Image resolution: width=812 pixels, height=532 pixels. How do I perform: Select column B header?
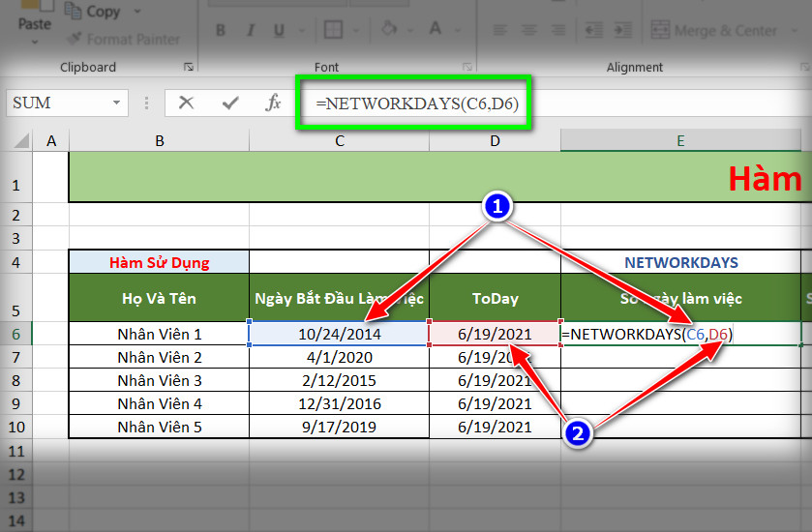tap(160, 141)
